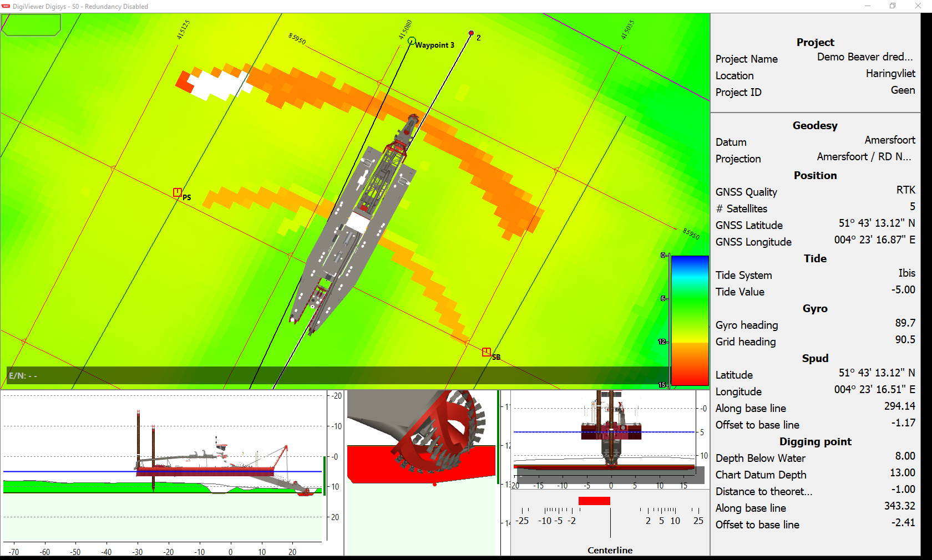Click the red centerline offset indicator bar
Screen dimensions: 932x560
(594, 501)
